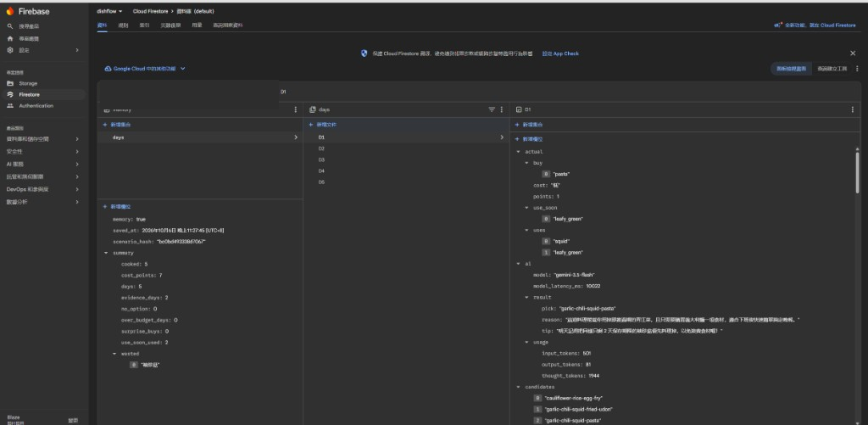Open the three-dot menu of the memory panel

(x=296, y=109)
